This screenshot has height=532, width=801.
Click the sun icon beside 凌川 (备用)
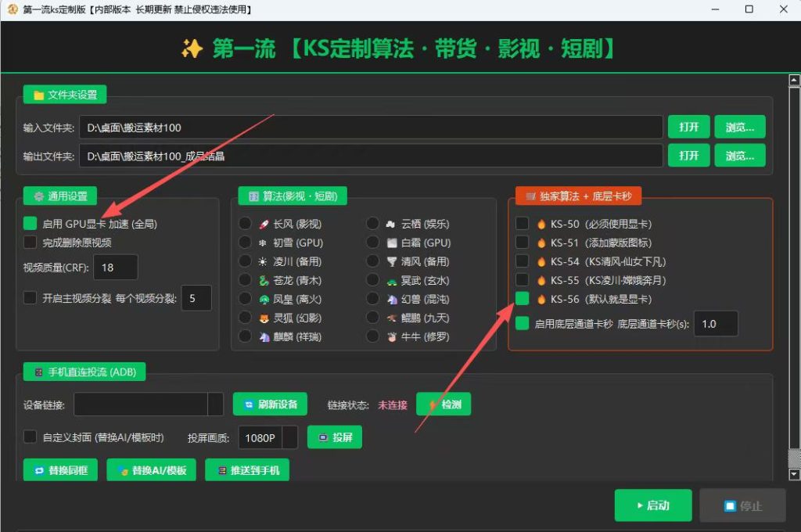coord(263,261)
